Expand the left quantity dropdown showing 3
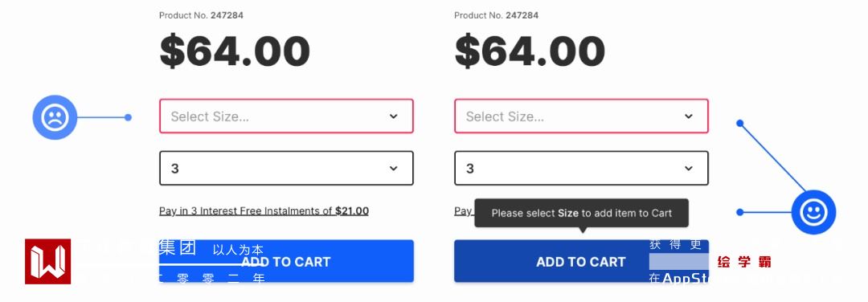The height and width of the screenshot is (302, 868). 286,168
